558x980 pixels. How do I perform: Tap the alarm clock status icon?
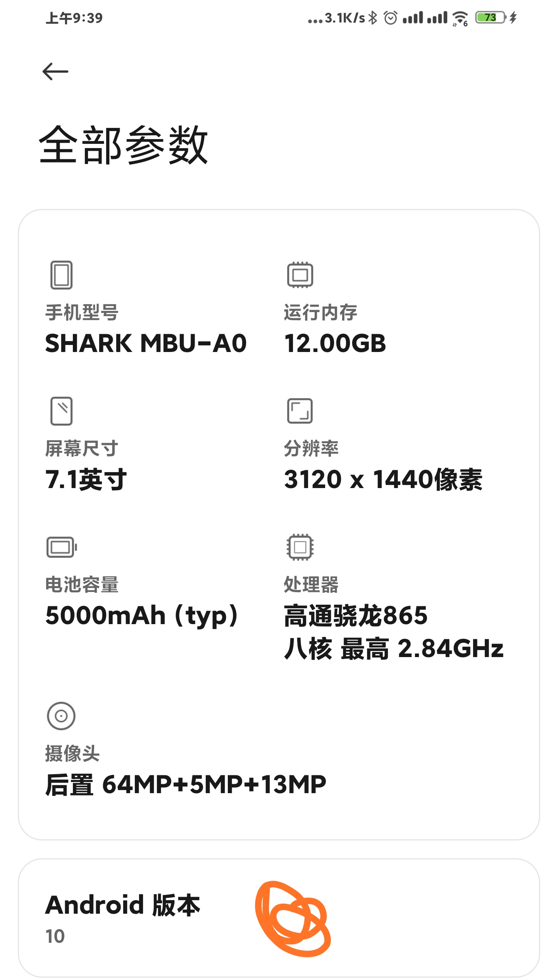[x=391, y=17]
